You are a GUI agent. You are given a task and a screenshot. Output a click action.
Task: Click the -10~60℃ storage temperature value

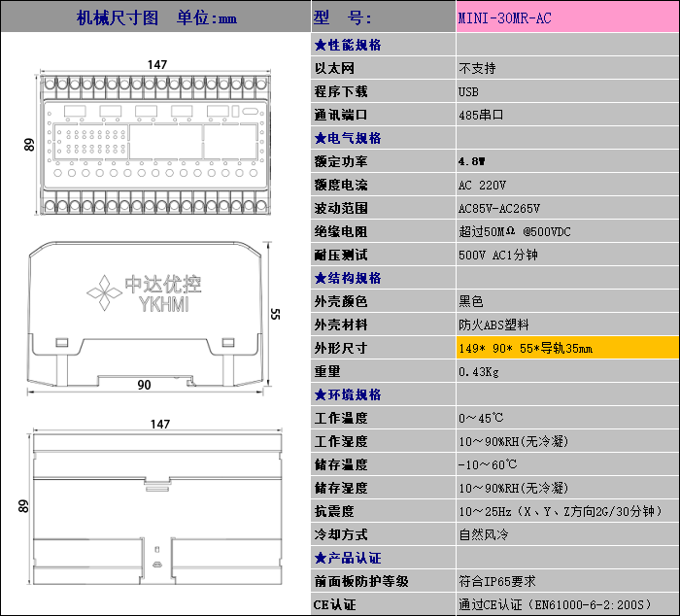(x=488, y=464)
